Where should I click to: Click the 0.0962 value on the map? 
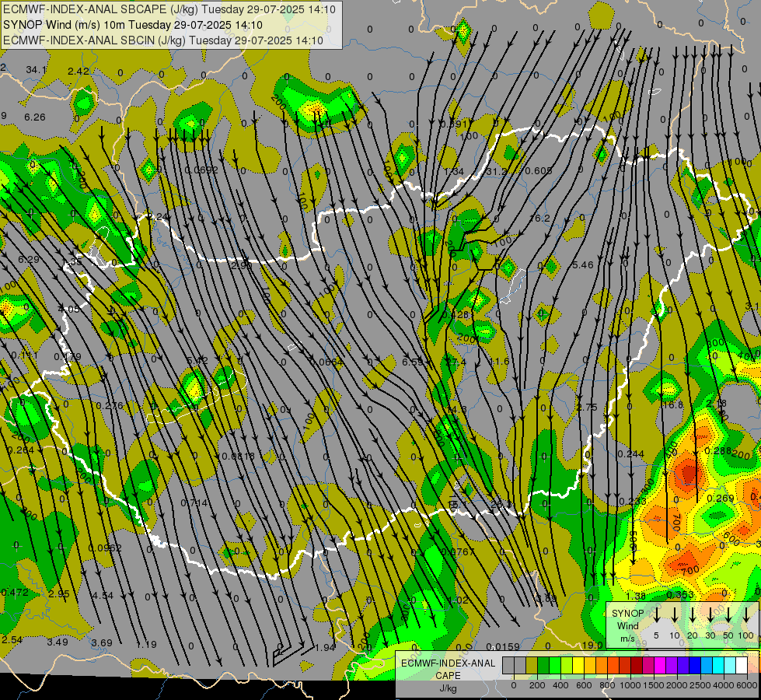pos(105,548)
